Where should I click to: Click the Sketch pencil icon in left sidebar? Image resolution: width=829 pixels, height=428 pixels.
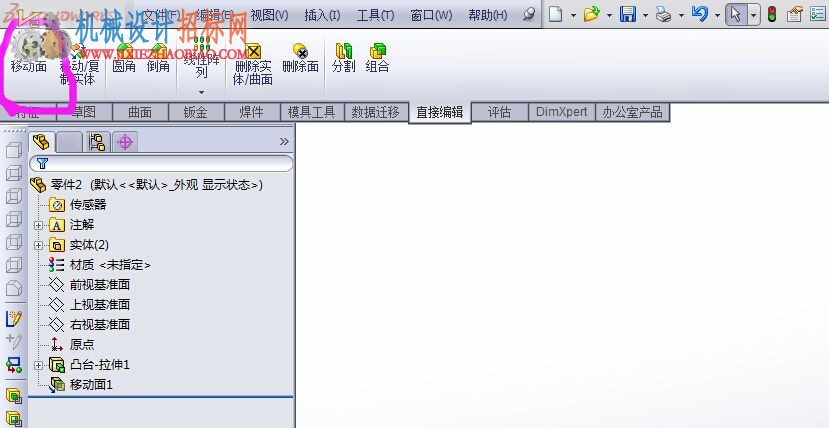[14, 319]
